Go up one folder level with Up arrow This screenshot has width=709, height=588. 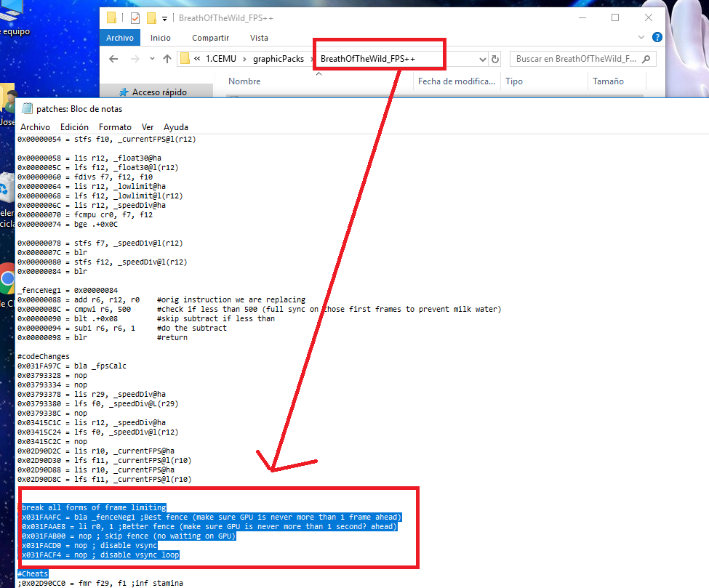point(167,59)
